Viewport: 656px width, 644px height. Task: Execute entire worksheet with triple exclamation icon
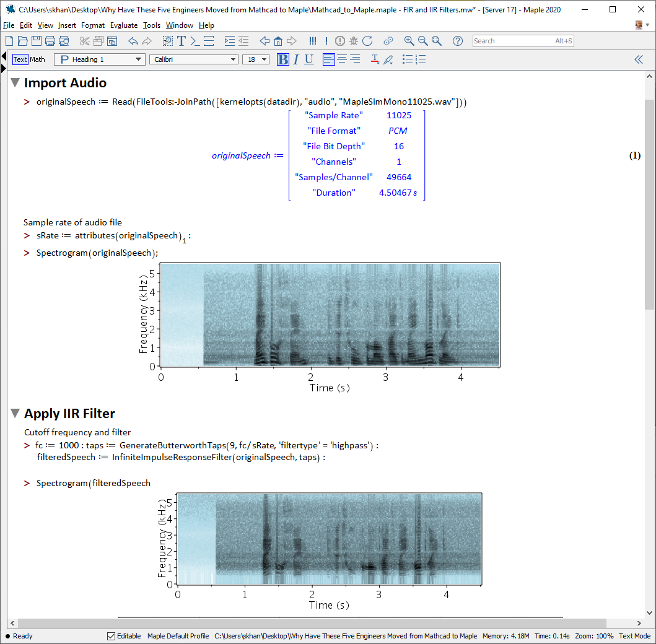coord(312,41)
